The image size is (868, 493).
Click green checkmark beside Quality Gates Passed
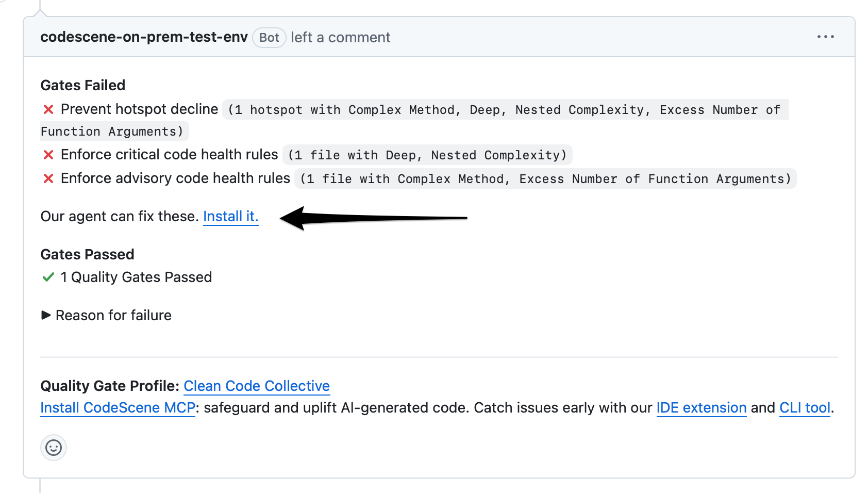coord(48,277)
